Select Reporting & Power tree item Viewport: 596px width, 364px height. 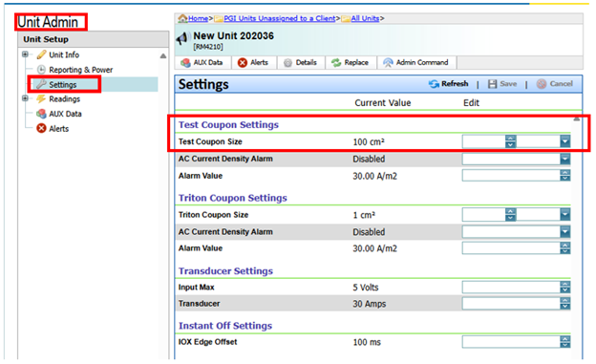[x=80, y=70]
